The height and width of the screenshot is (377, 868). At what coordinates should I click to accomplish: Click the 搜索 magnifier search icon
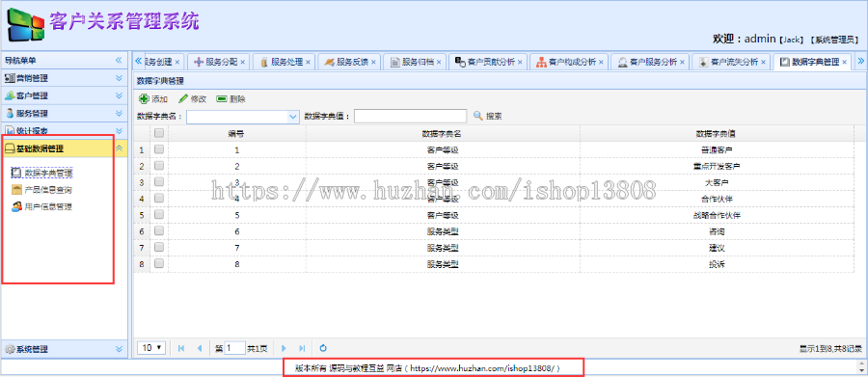[478, 117]
